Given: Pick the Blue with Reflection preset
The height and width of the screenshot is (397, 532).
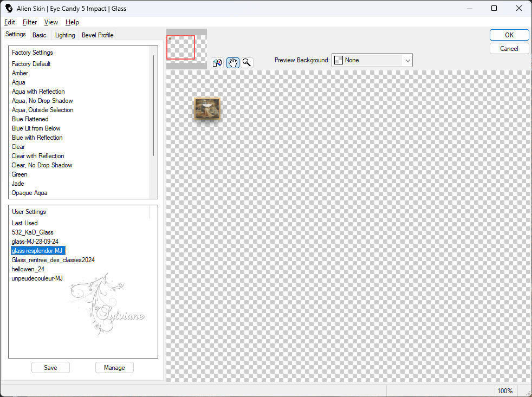Looking at the screenshot, I should pyautogui.click(x=37, y=137).
